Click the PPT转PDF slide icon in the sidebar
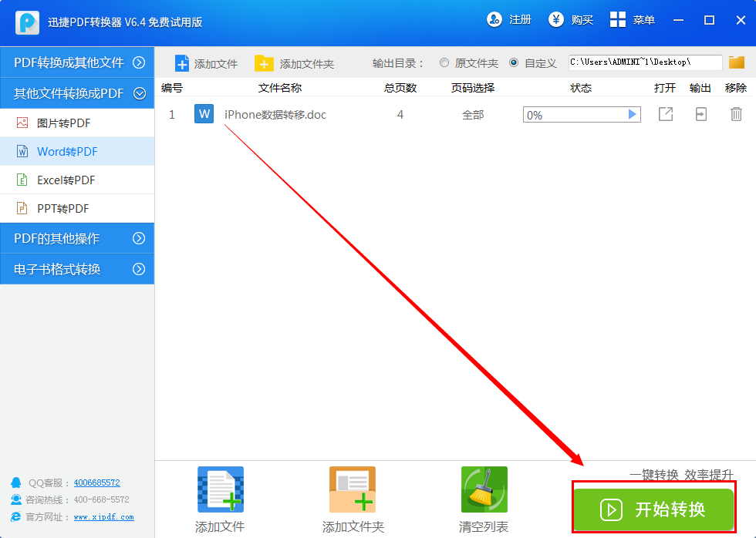Screen dimensions: 756x538 [x=22, y=208]
